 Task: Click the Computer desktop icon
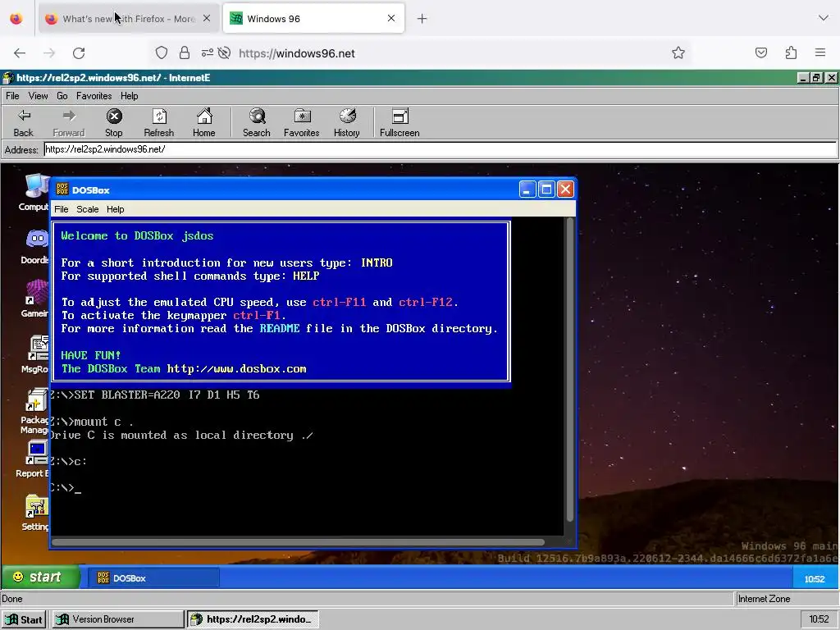point(35,192)
